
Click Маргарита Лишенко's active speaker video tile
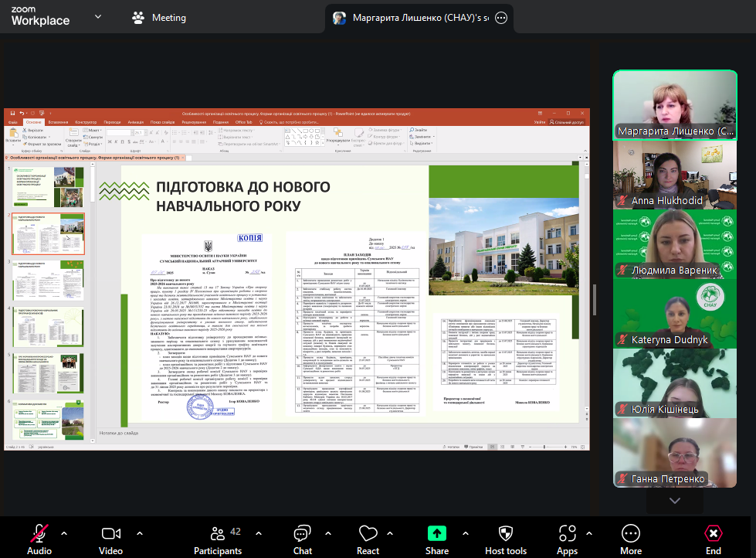[x=675, y=105]
